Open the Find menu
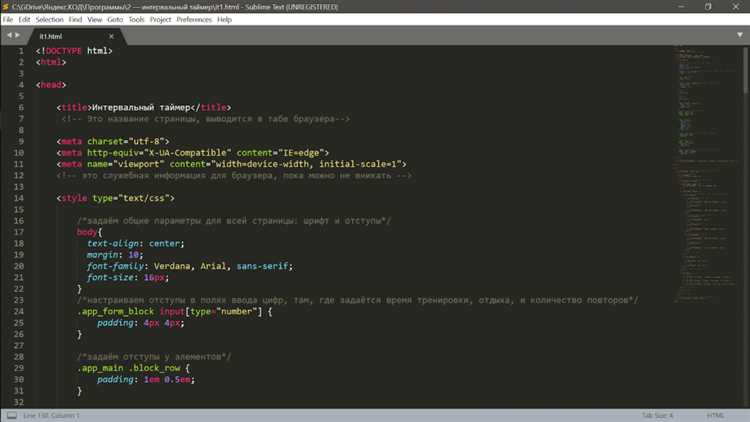This screenshot has height=422, width=750. tap(75, 20)
